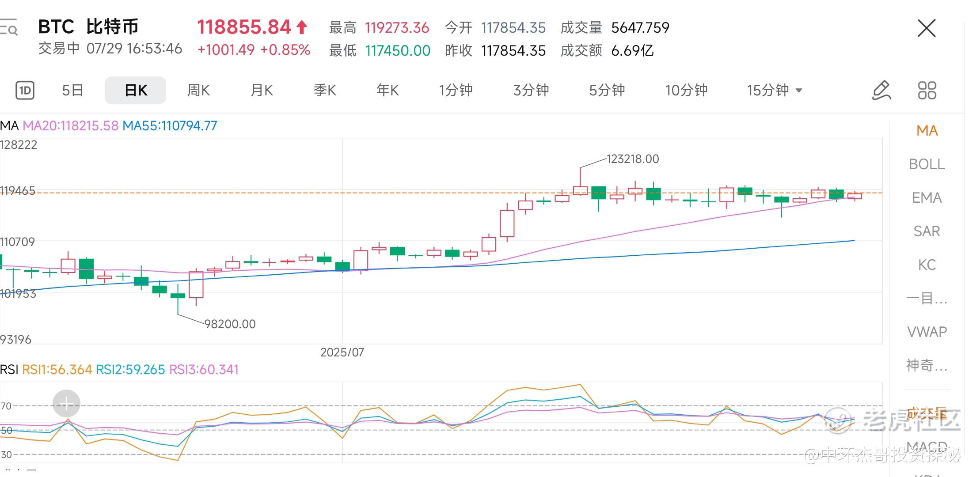Click the search list icon beside BTC
Screen dimensions: 980x477
pos(9,27)
